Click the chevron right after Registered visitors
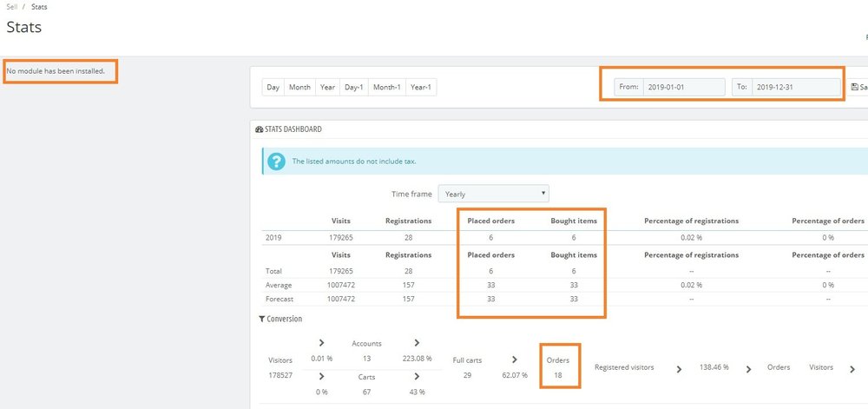Viewport: 868px width, 409px height. [680, 369]
